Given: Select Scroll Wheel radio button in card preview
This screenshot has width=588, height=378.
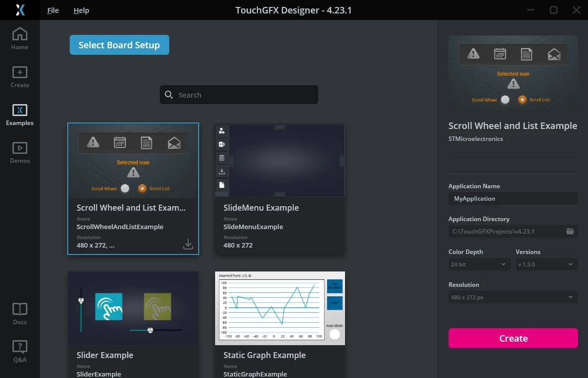Looking at the screenshot, I should (x=125, y=188).
